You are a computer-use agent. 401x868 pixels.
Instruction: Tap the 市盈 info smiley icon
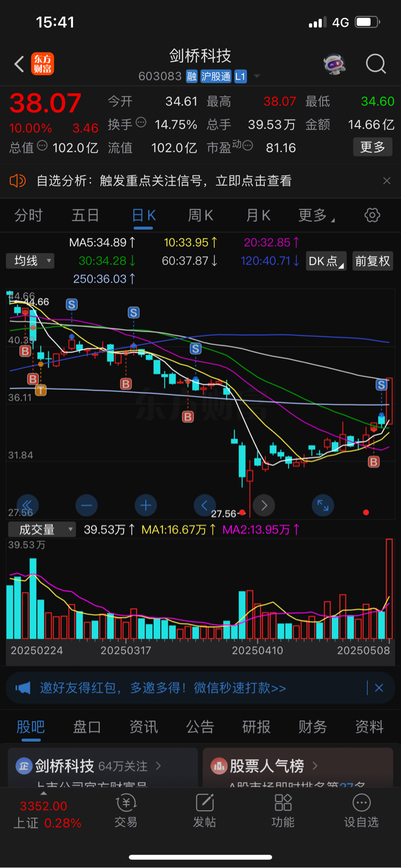click(247, 146)
